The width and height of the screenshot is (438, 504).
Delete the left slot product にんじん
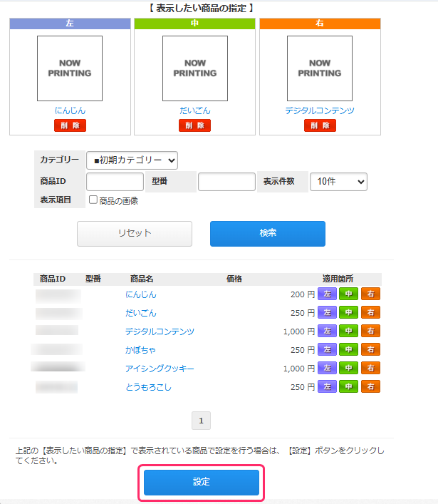[x=70, y=125]
